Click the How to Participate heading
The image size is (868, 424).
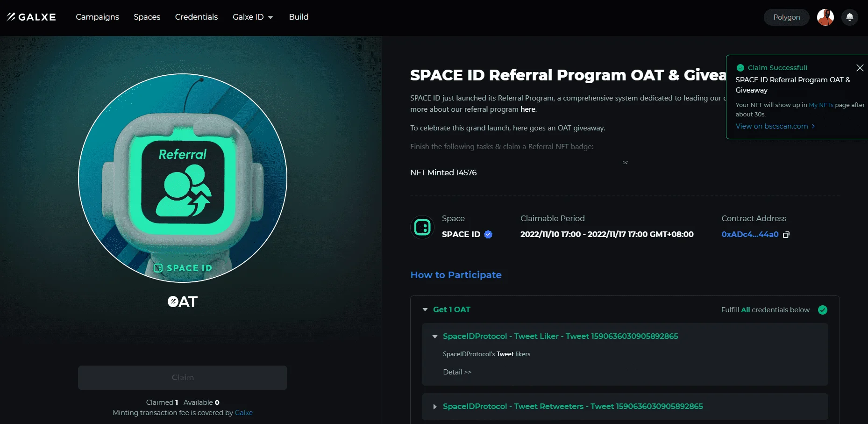point(456,275)
